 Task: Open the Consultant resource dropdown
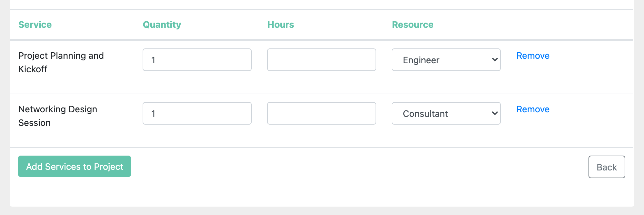pos(446,113)
